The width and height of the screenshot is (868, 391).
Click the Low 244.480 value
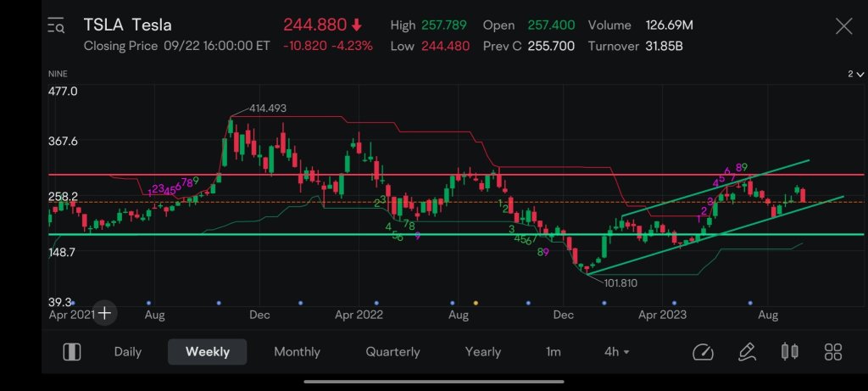[x=446, y=47]
